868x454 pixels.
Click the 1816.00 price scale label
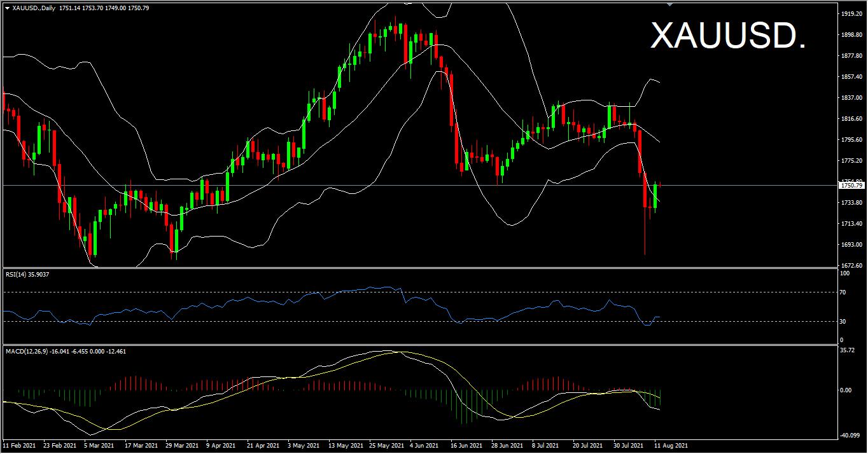click(x=851, y=119)
